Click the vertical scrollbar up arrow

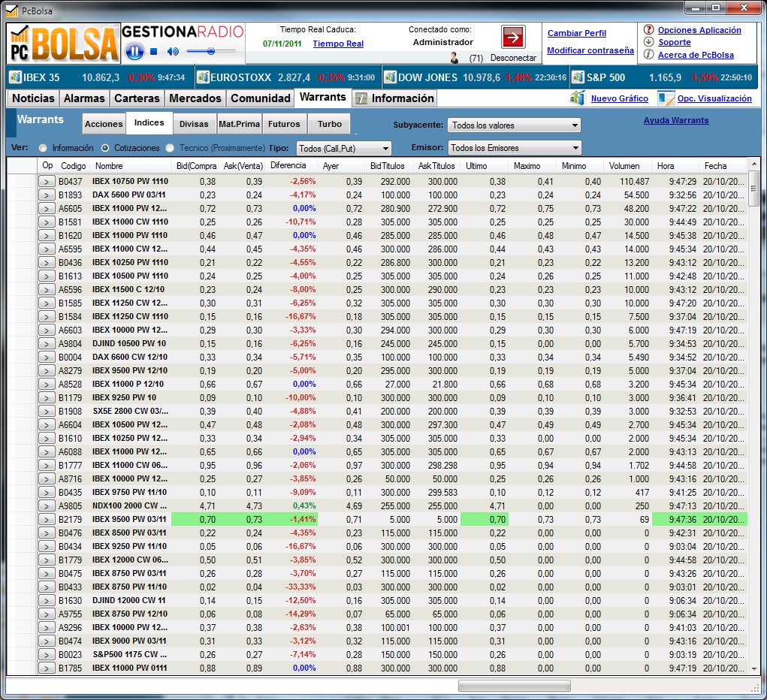pyautogui.click(x=753, y=164)
